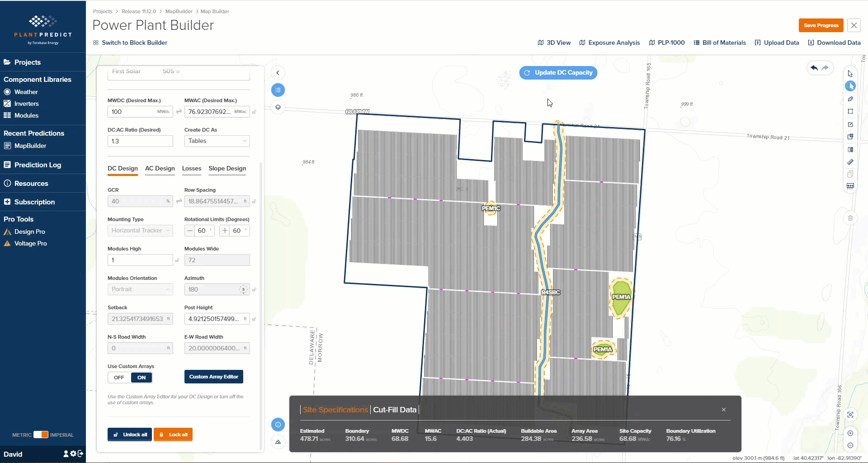This screenshot has height=463, width=868.
Task: Select the pen drawing tool
Action: click(850, 99)
